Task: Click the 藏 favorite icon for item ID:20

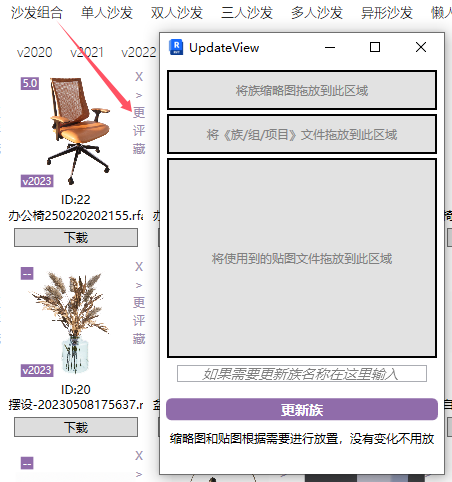Action: [x=139, y=339]
